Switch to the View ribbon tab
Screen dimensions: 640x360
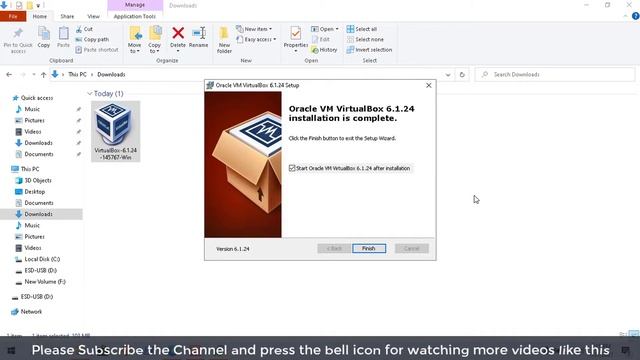(93, 16)
